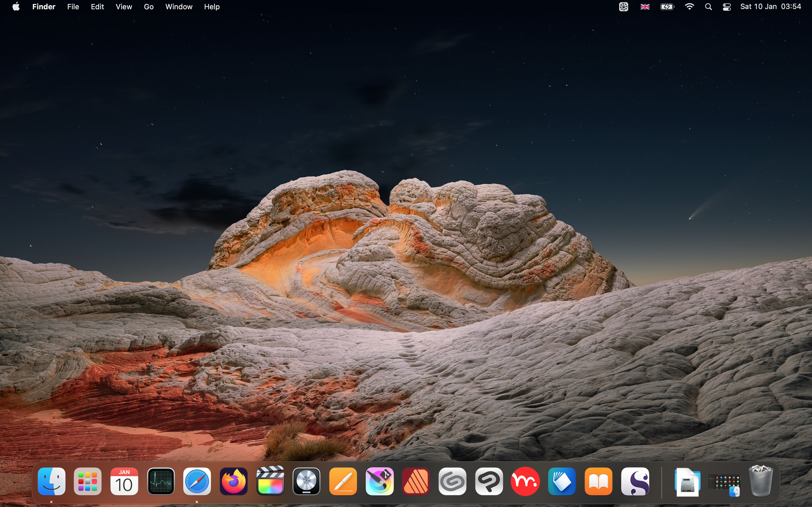Screen dimensions: 812x507
Task: Open Spotlight search magnifier
Action: [708, 7]
